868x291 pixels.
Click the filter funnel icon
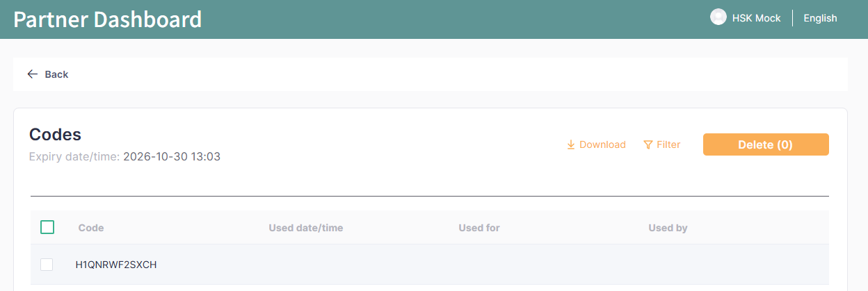coord(648,144)
